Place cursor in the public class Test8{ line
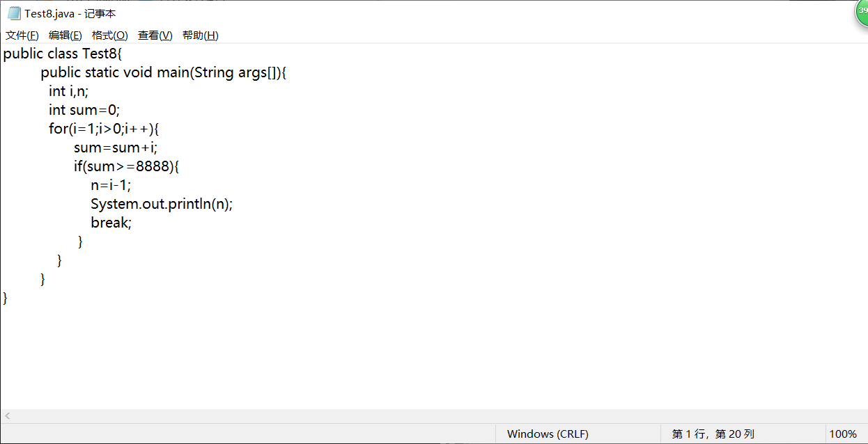Screen dimensions: 868x444 (x=63, y=54)
